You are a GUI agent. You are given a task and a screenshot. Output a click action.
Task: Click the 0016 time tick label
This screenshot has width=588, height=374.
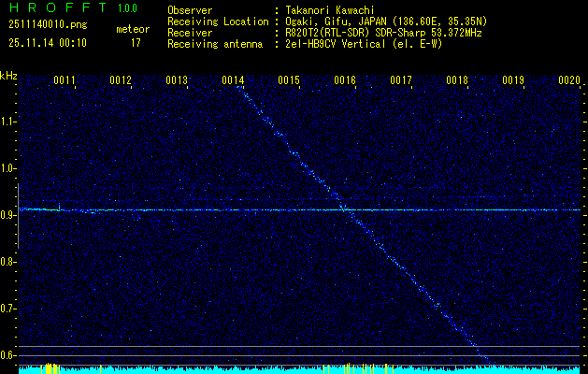coord(345,81)
